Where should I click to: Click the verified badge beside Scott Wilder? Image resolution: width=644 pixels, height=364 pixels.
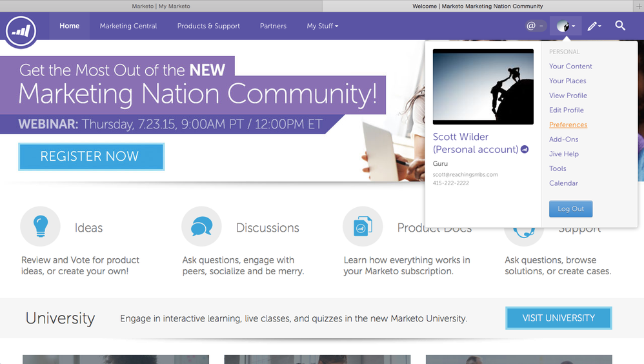525,150
